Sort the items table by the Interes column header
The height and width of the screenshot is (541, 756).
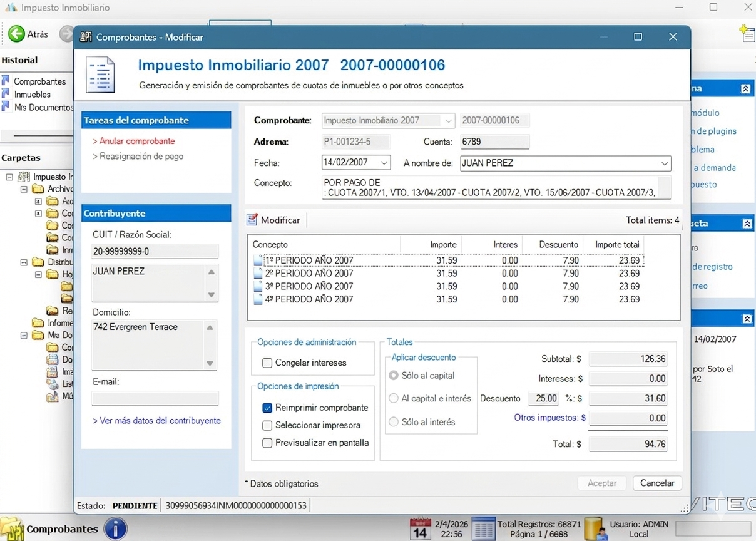click(491, 244)
